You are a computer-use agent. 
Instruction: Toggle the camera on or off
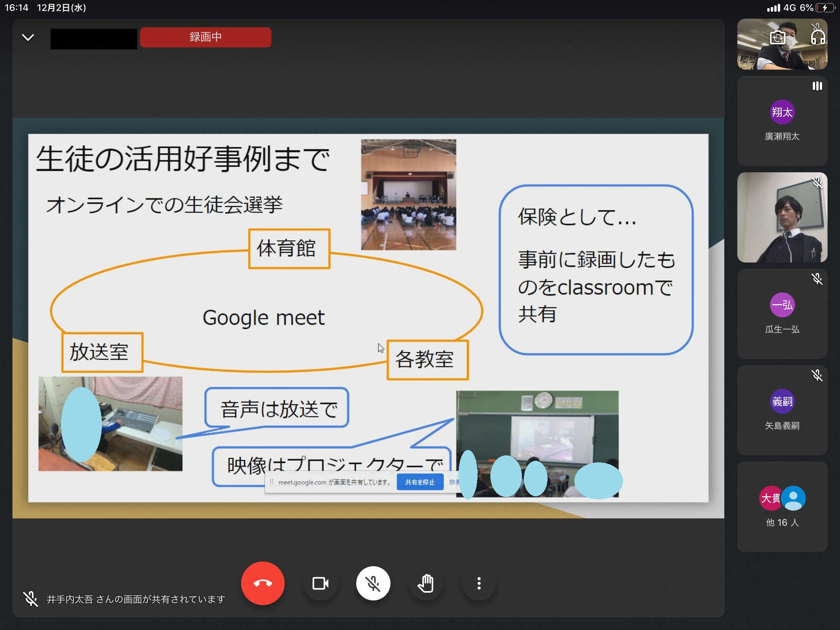tap(320, 583)
